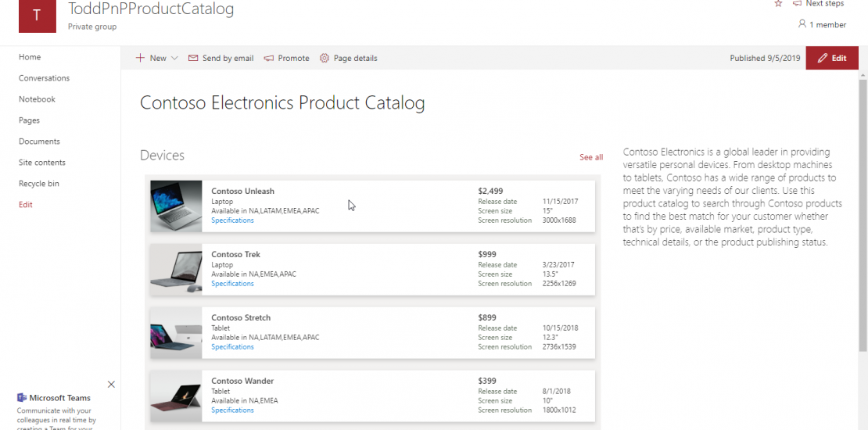Click the Promote megaphone icon

tap(269, 58)
